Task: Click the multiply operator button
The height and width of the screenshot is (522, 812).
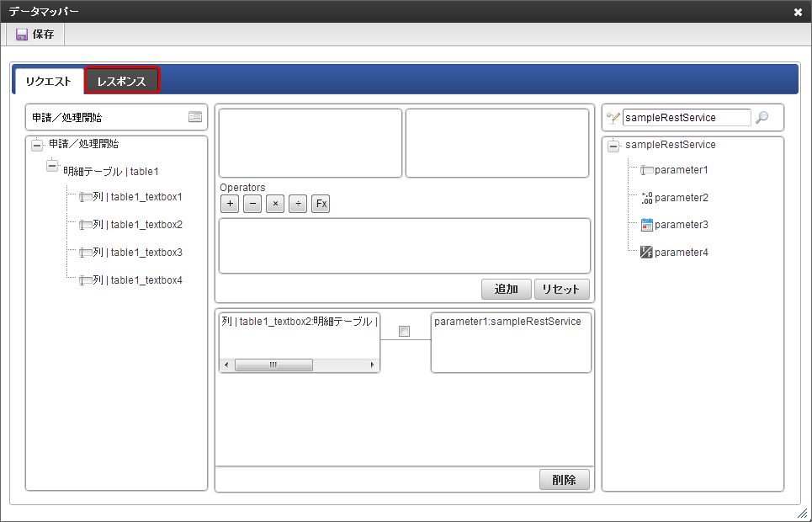Action: (x=275, y=204)
